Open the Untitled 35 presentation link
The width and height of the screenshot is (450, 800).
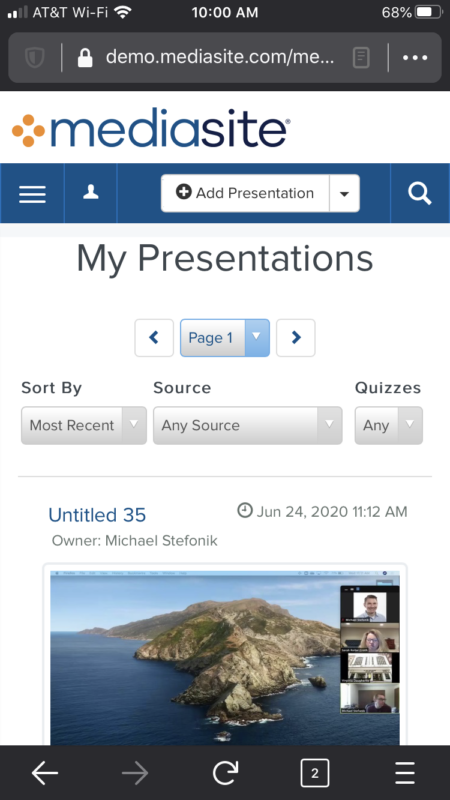(97, 515)
